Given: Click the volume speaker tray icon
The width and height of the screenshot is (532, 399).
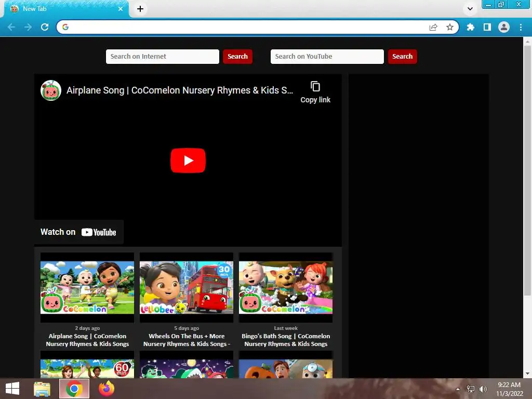Looking at the screenshot, I should 483,389.
